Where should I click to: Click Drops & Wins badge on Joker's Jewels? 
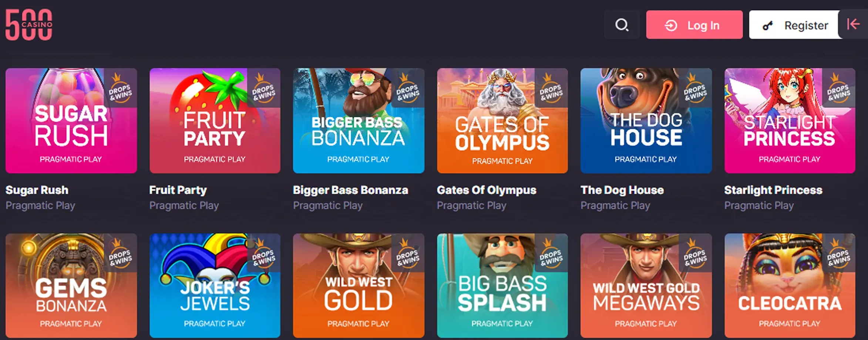263,254
